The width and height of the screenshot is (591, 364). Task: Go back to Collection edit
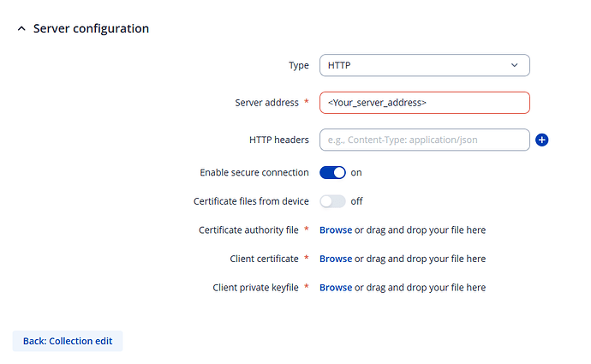click(x=68, y=341)
